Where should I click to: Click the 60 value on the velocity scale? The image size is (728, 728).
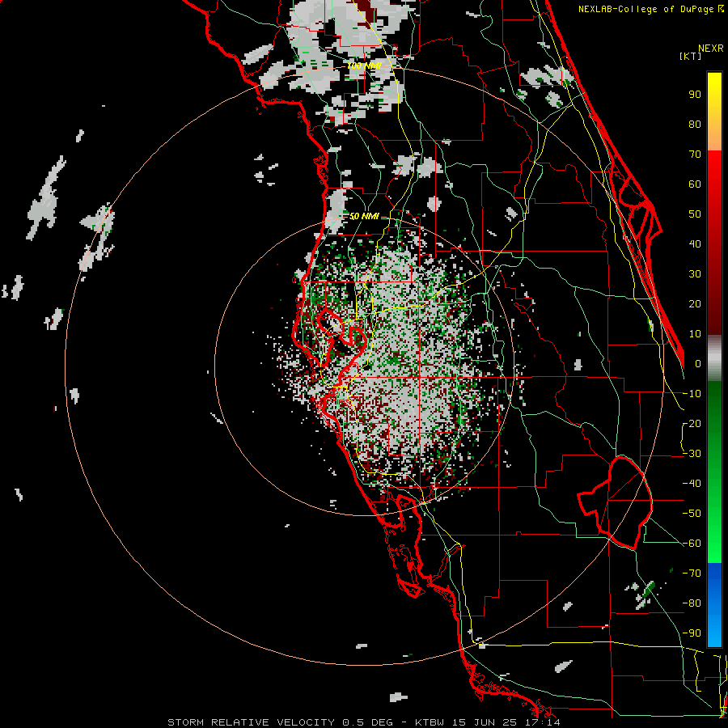(695, 184)
